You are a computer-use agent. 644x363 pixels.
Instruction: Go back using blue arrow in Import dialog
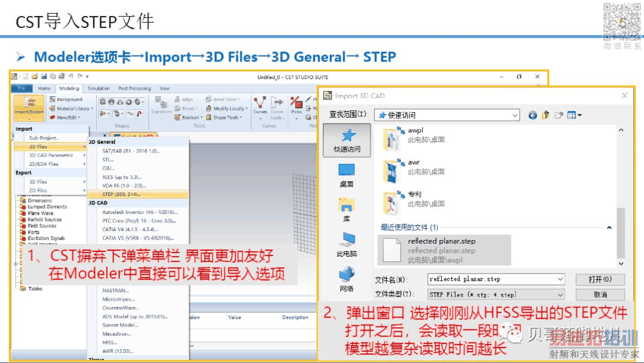click(x=532, y=115)
